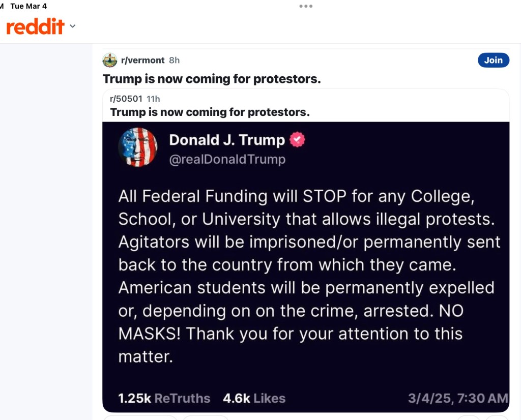The height and width of the screenshot is (420, 521).
Task: Join the r/vermont community
Action: pos(493,60)
